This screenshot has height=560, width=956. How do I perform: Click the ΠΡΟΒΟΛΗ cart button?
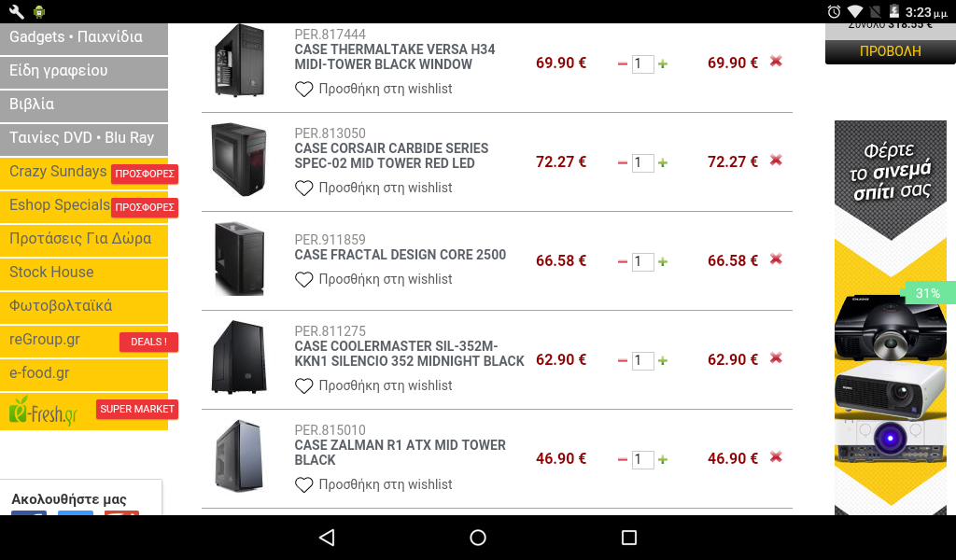[x=890, y=51]
